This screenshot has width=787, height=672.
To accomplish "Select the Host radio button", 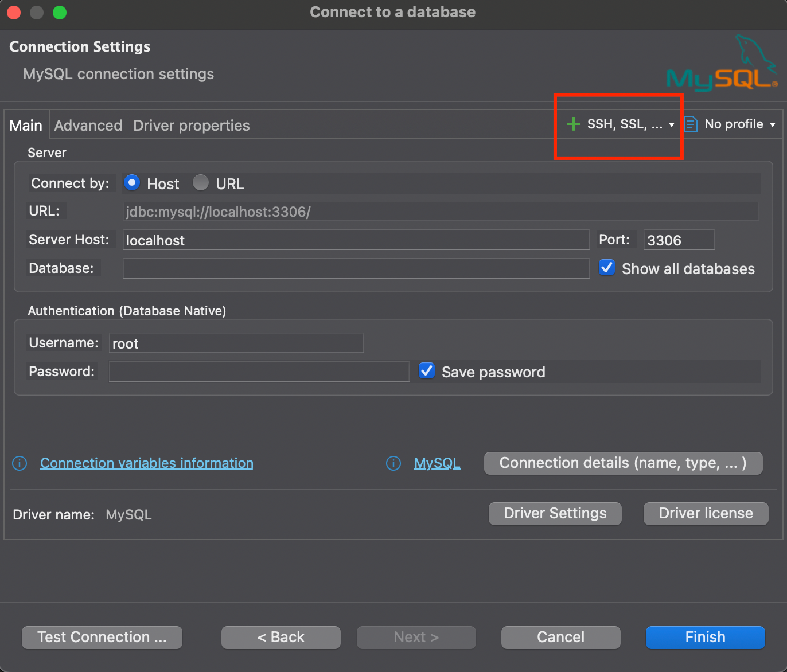I will [132, 183].
